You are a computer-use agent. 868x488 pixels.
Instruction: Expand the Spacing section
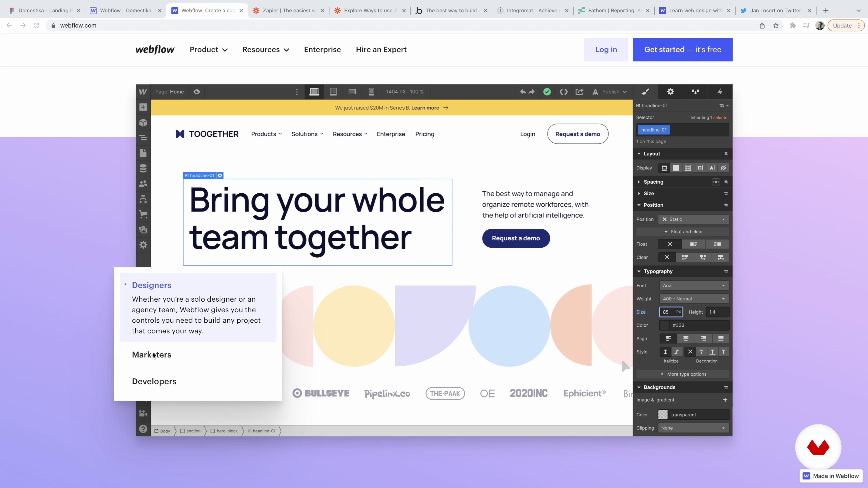(x=653, y=182)
